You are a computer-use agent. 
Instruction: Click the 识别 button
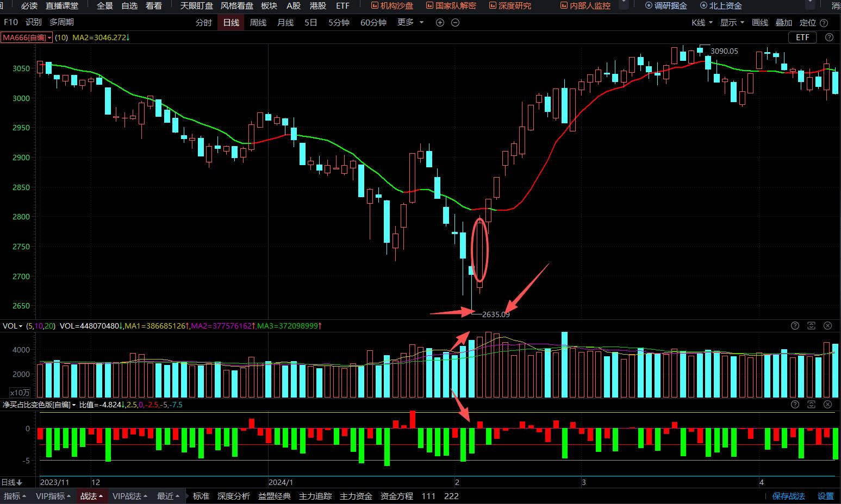34,22
